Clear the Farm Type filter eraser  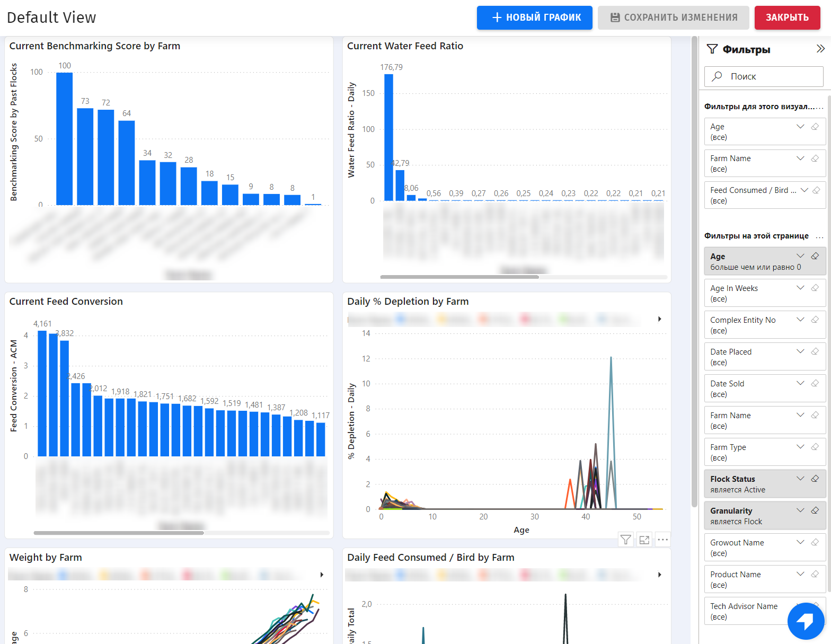(x=815, y=447)
